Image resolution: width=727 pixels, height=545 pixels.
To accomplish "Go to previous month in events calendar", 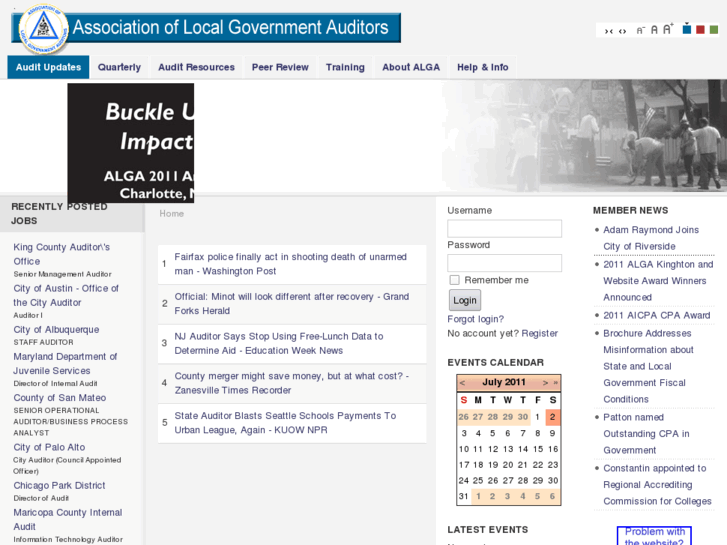I will coord(462,383).
